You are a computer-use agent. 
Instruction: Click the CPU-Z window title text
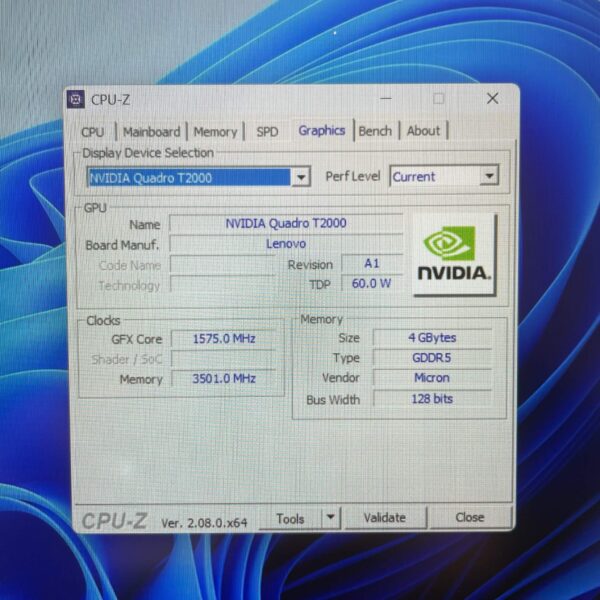click(x=111, y=100)
